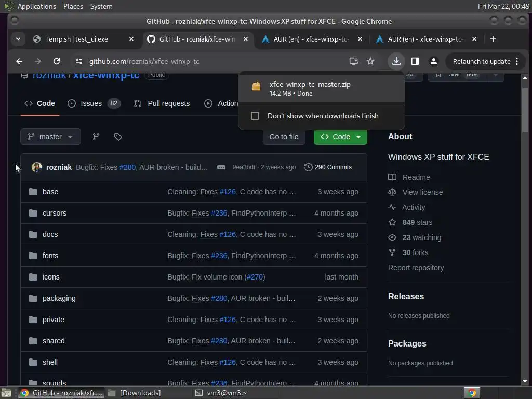Reload the GitHub page

[57, 61]
